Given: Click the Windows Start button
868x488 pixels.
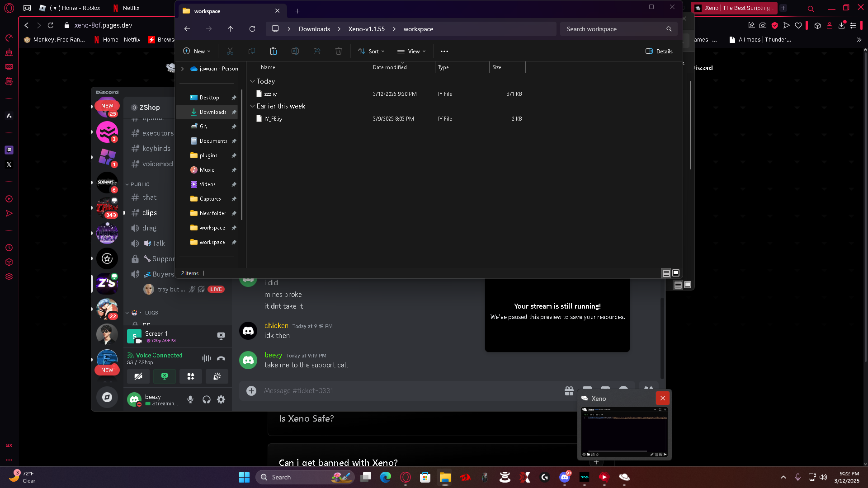Looking at the screenshot, I should pos(244,477).
